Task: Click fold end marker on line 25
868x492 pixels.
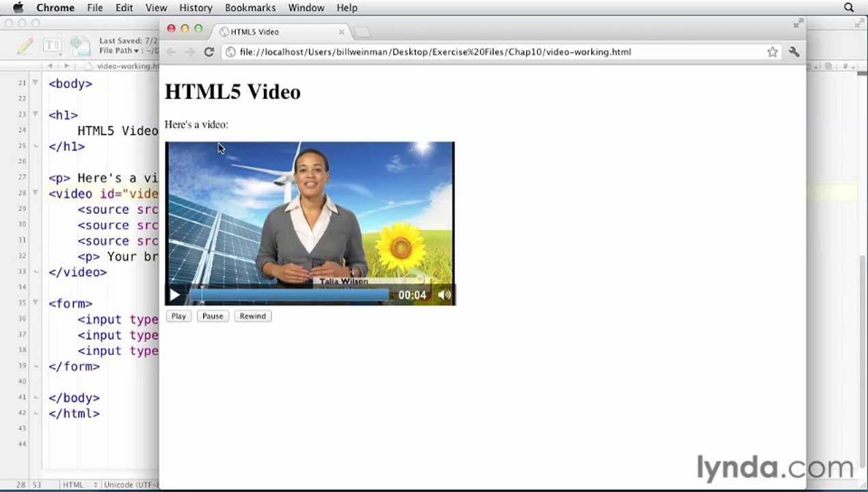Action: click(x=35, y=146)
